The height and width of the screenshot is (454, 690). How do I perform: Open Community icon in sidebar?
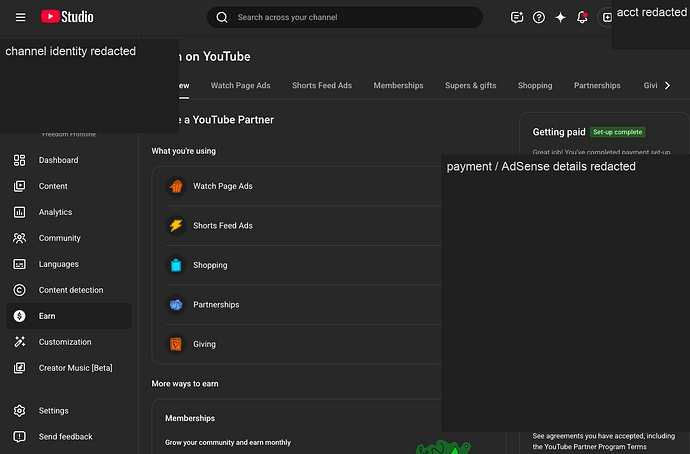coord(19,238)
